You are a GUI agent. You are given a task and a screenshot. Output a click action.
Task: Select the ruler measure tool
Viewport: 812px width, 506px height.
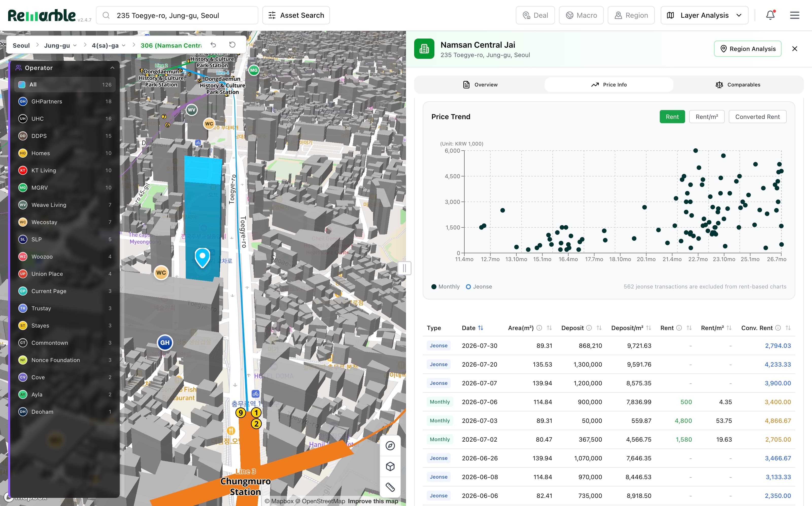390,487
